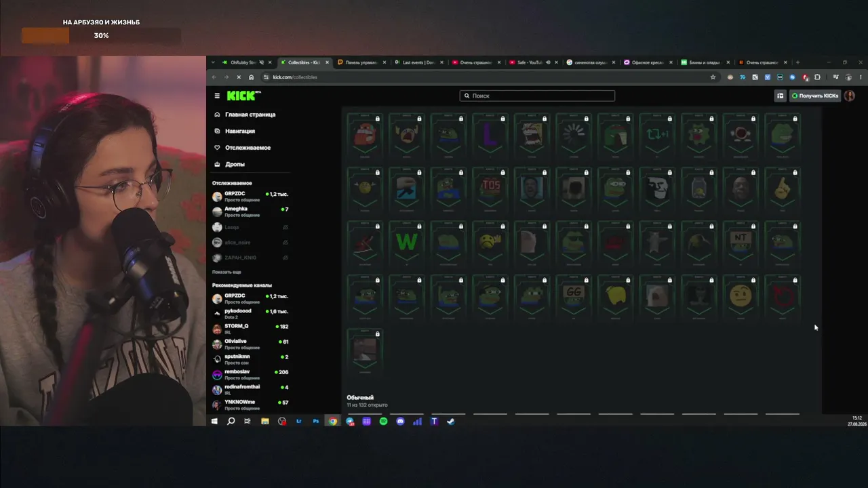Open Telegram from the taskbar
This screenshot has height=488, width=868.
(x=350, y=421)
